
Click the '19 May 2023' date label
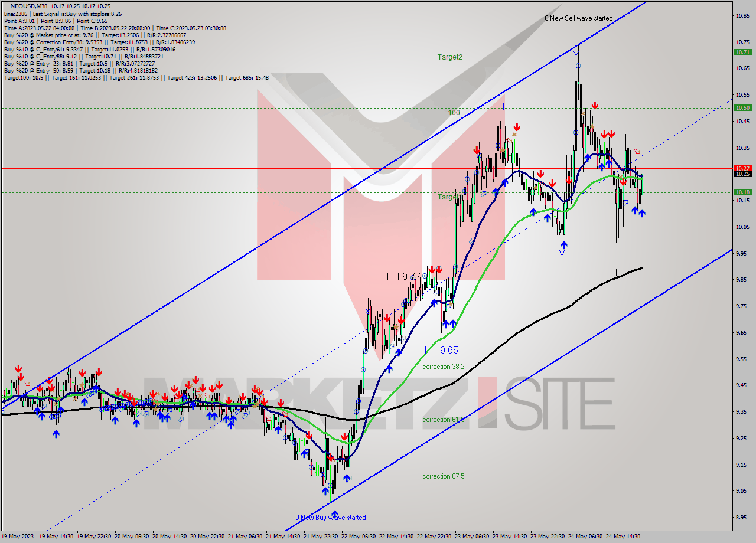17,537
